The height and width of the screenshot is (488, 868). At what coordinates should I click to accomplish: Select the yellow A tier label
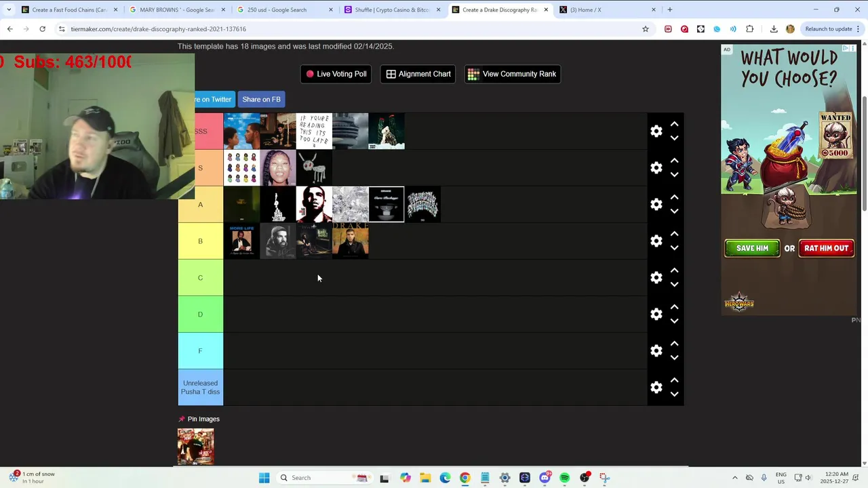pyautogui.click(x=200, y=204)
